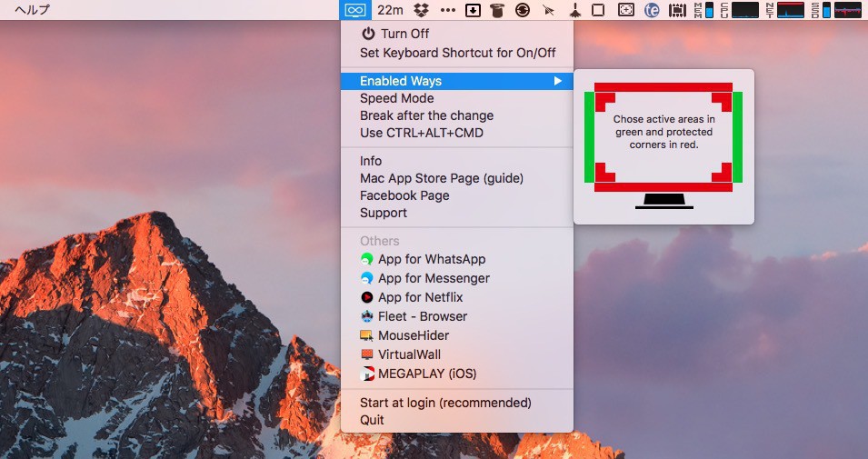Open the CPU graph in menu bar

[x=740, y=10]
